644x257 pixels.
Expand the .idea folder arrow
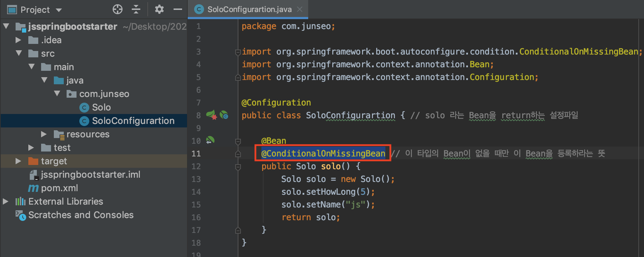point(18,40)
